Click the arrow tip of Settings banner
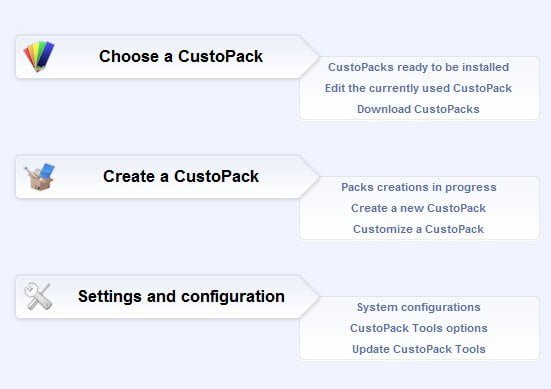 [x=310, y=297]
